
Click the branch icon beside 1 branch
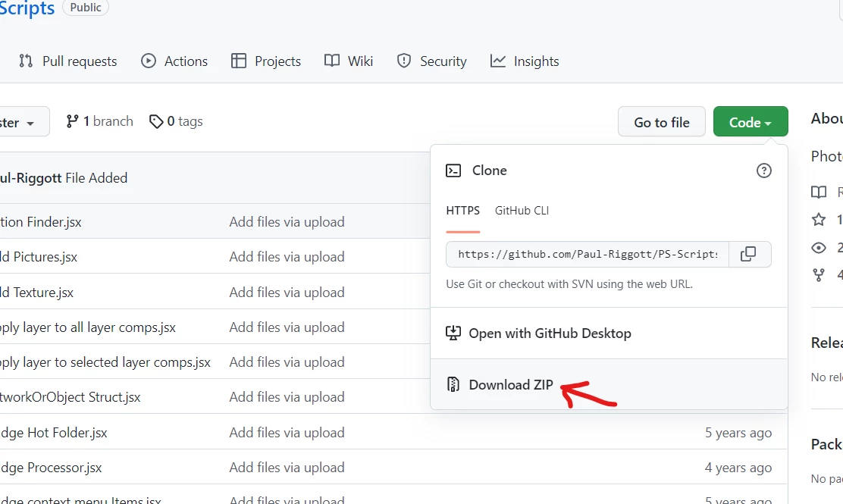(x=72, y=121)
